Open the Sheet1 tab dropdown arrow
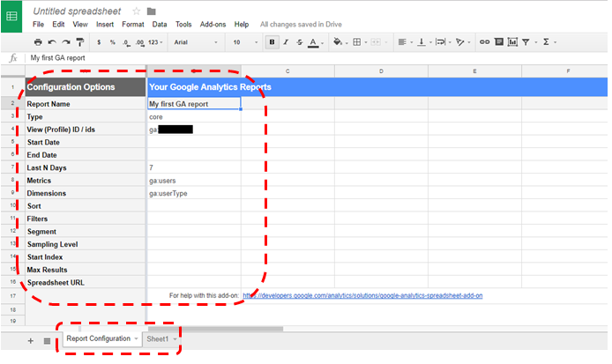Screen dimensions: 612x364 [x=175, y=338]
